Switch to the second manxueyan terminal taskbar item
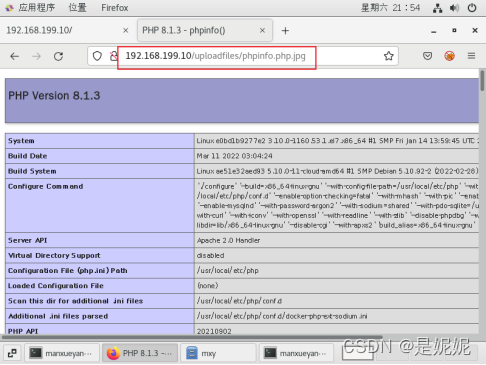The width and height of the screenshot is (486, 365). 296,353
